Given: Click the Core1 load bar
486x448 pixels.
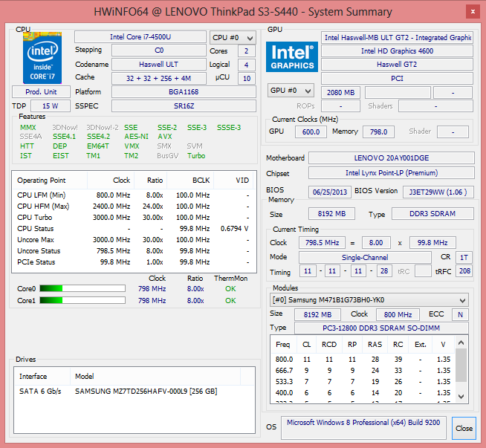Looking at the screenshot, I should point(82,300).
